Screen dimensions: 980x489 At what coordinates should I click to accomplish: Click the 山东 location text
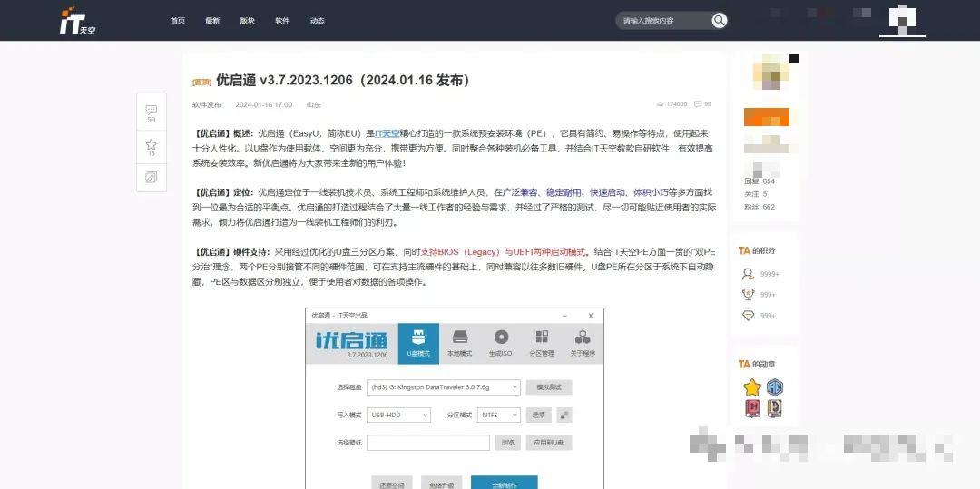coord(314,105)
